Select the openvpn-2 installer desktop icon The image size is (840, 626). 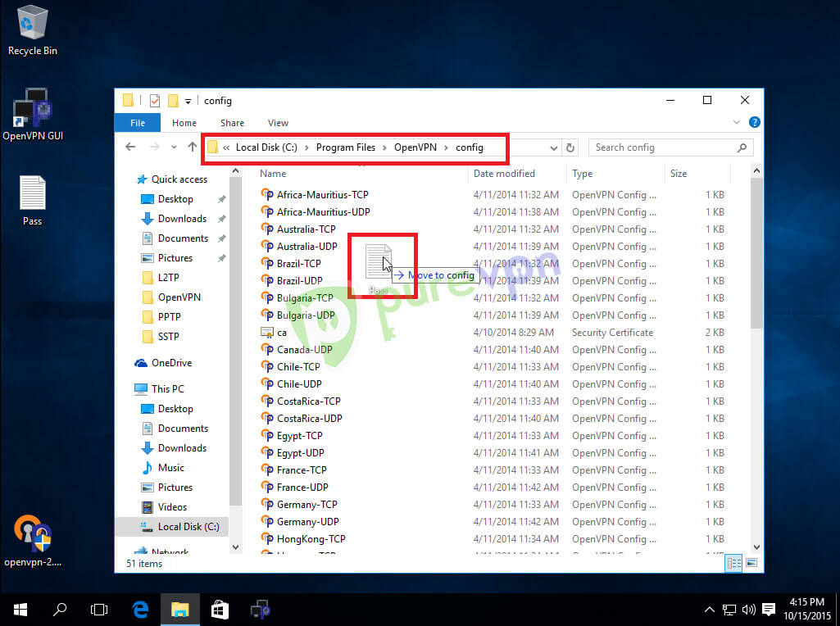[33, 540]
